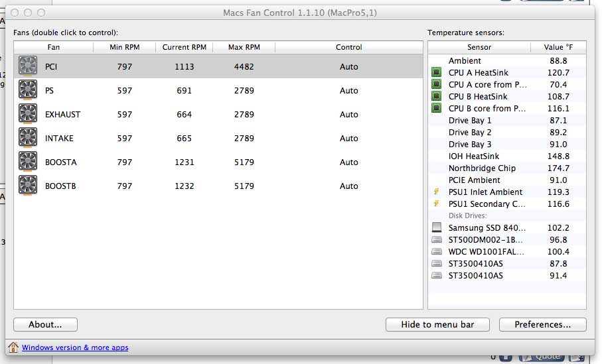602x364 pixels.
Task: Select the PCI fan name
Action: pyautogui.click(x=51, y=67)
